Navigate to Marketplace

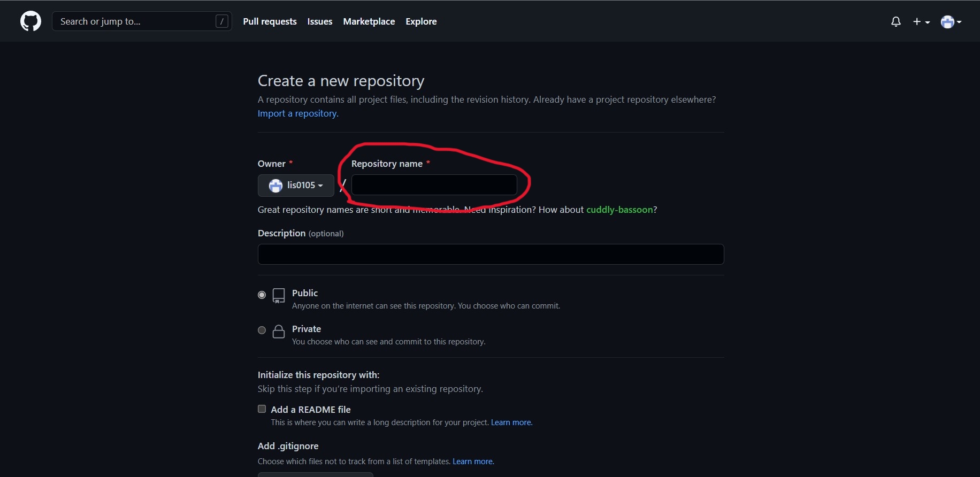point(369,21)
